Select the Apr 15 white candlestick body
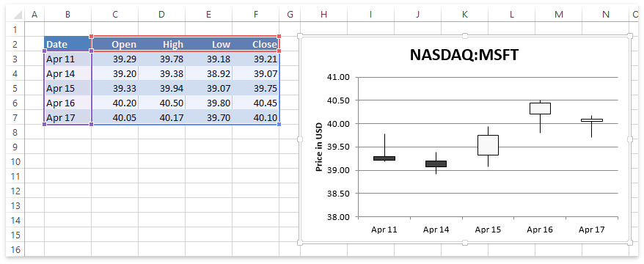Image resolution: width=644 pixels, height=264 pixels. click(x=488, y=145)
